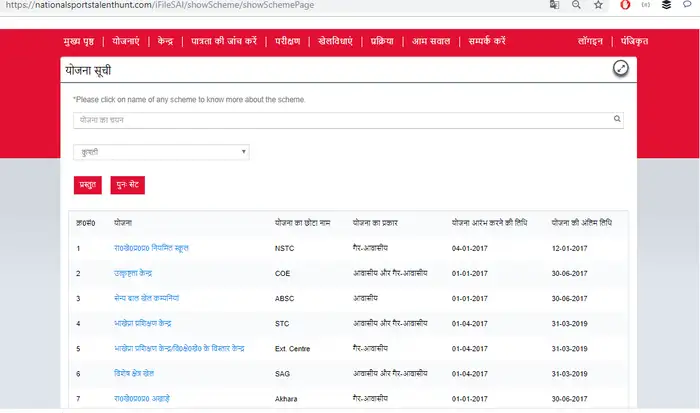
Task: Click the translate page icon
Action: pyautogui.click(x=555, y=5)
